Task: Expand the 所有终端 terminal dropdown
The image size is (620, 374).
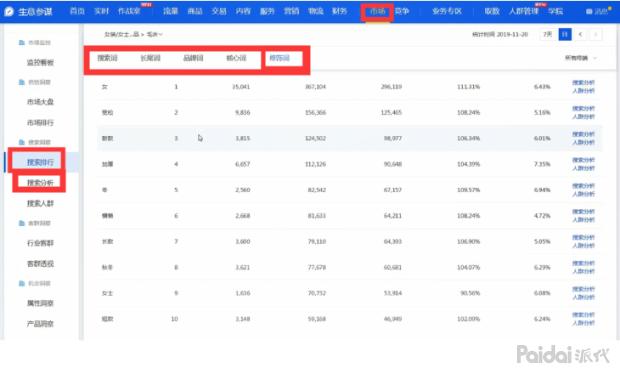Action: point(580,58)
